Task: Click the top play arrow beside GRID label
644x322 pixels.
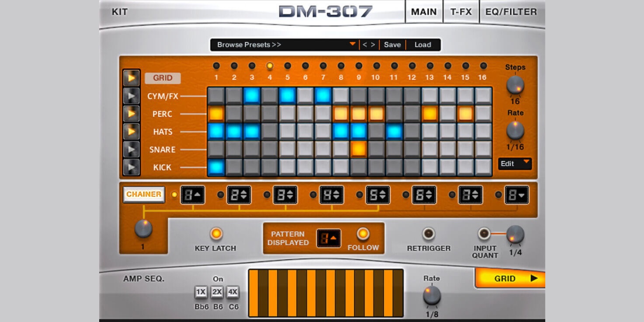Action: coord(132,78)
